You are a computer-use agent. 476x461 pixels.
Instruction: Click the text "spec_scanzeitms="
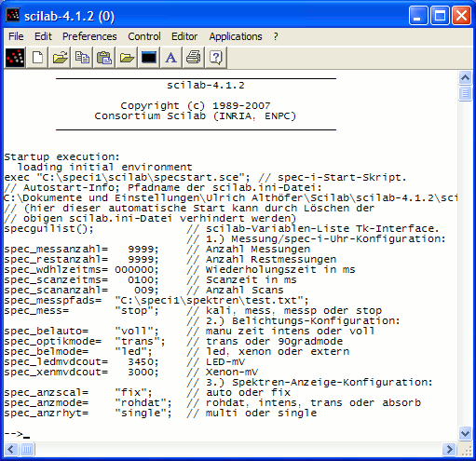tap(56, 280)
